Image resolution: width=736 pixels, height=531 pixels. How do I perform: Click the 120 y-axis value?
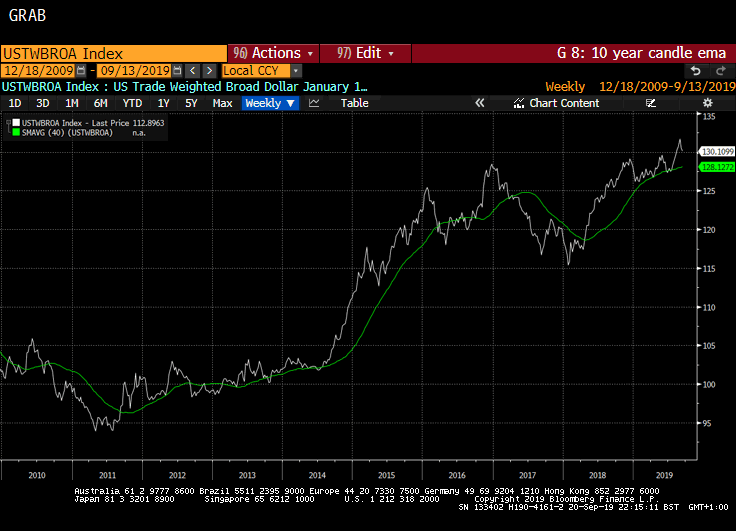709,230
